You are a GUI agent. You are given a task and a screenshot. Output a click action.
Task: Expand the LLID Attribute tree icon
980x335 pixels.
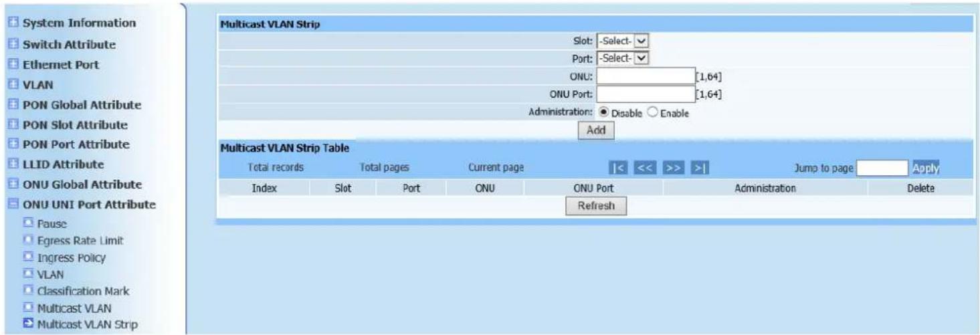(15, 164)
